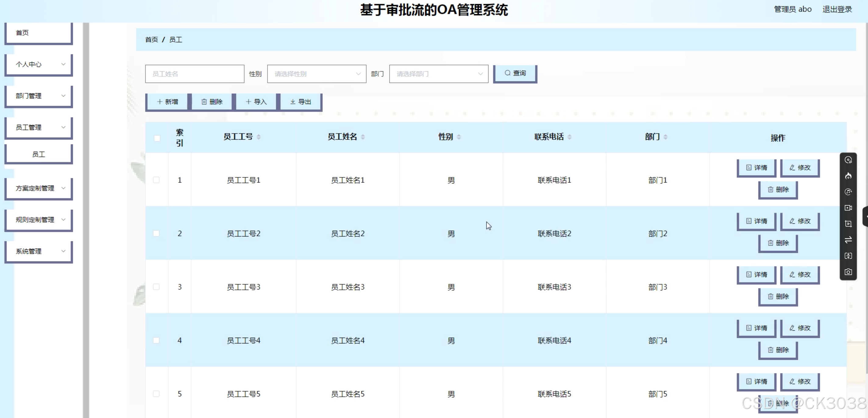
Task: Open the 请选择性别 dropdown
Action: 316,74
